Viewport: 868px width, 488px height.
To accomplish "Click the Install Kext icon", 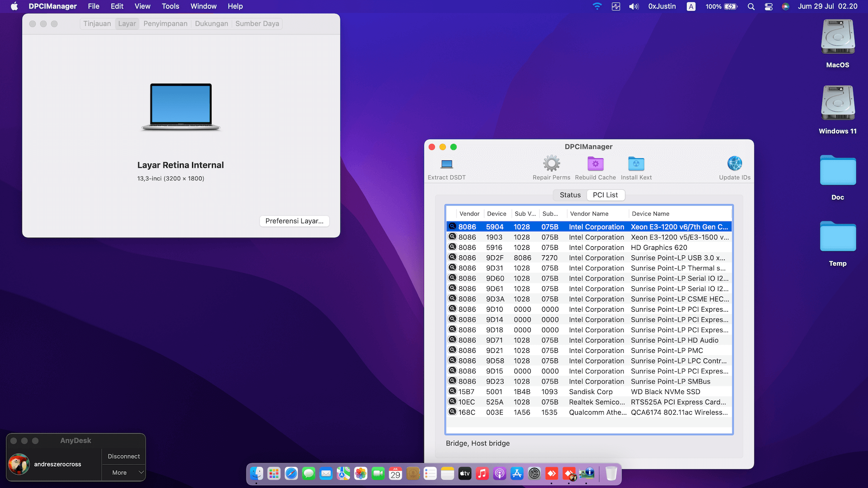I will point(636,164).
